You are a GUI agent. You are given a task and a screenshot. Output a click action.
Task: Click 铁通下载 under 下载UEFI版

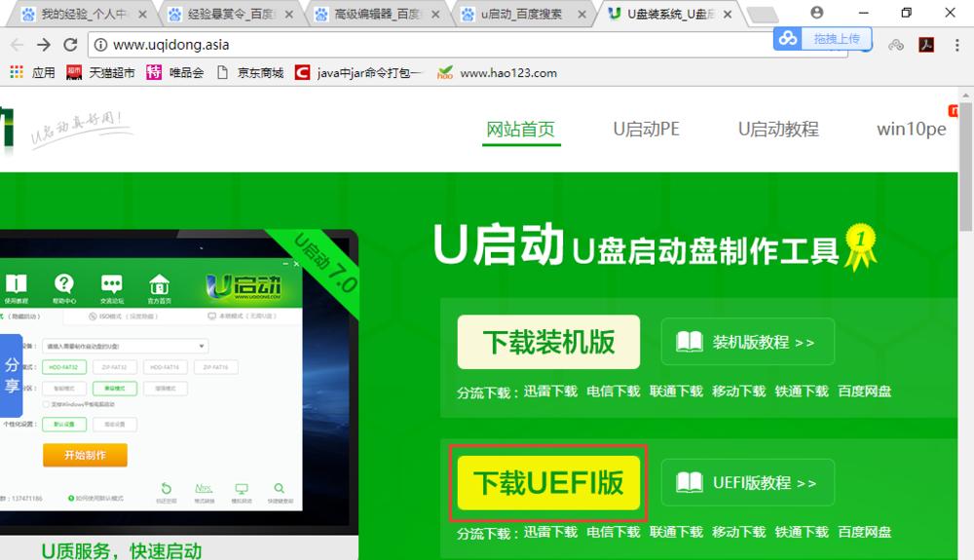pyautogui.click(x=802, y=532)
